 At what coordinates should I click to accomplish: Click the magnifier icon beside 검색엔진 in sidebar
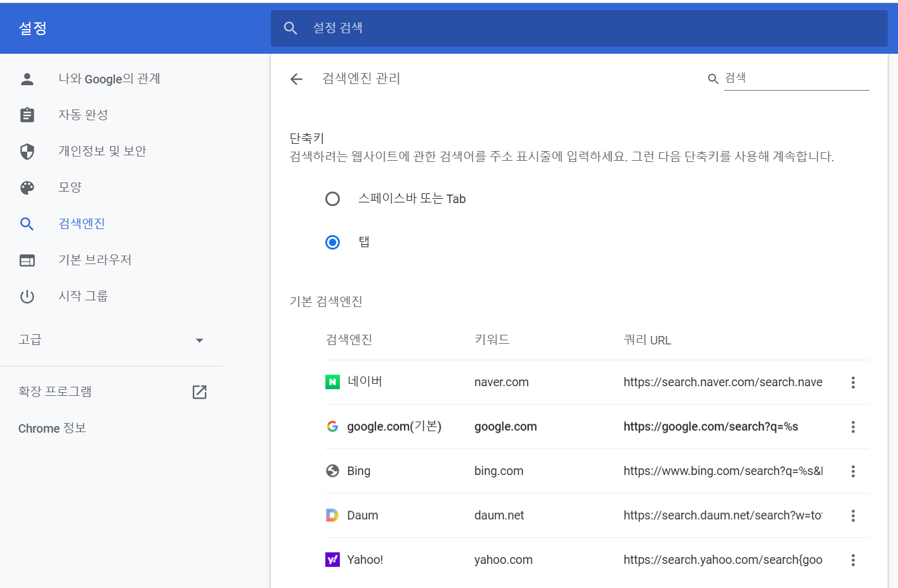pyautogui.click(x=27, y=224)
